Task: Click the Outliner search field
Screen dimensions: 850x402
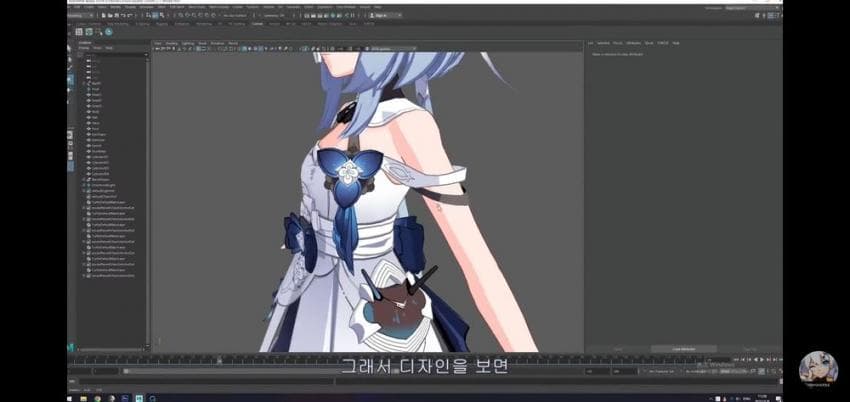Action: point(110,55)
